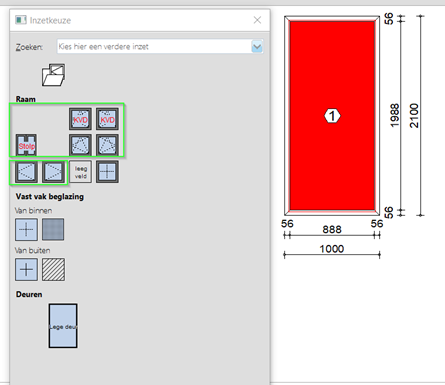Pick the left-hinged turn window icon
This screenshot has width=445, height=385.
pos(26,172)
